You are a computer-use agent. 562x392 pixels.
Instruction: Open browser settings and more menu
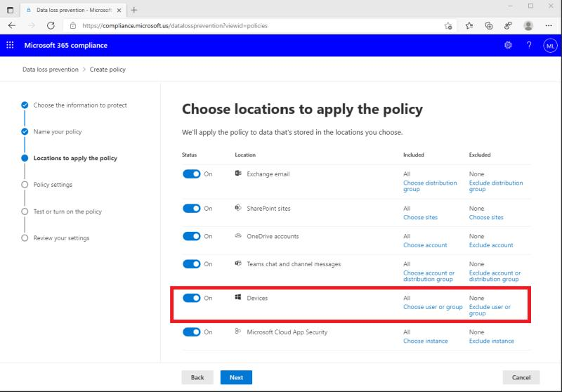548,25
